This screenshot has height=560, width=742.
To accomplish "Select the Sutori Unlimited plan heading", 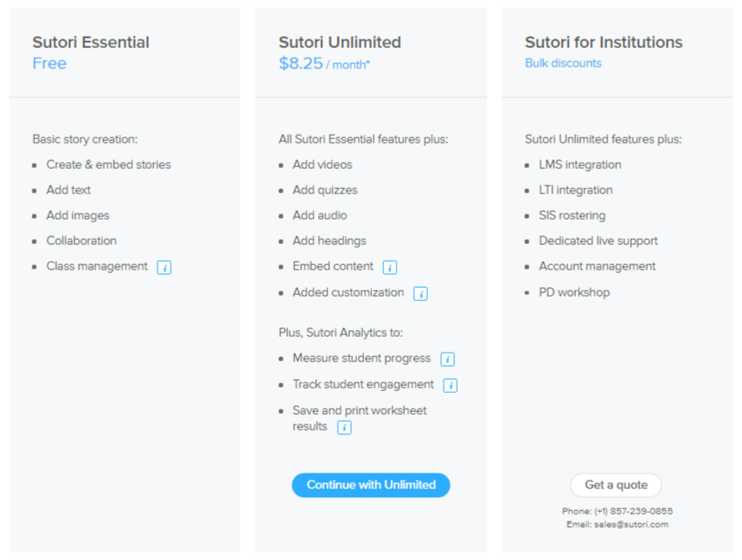I will click(x=339, y=42).
